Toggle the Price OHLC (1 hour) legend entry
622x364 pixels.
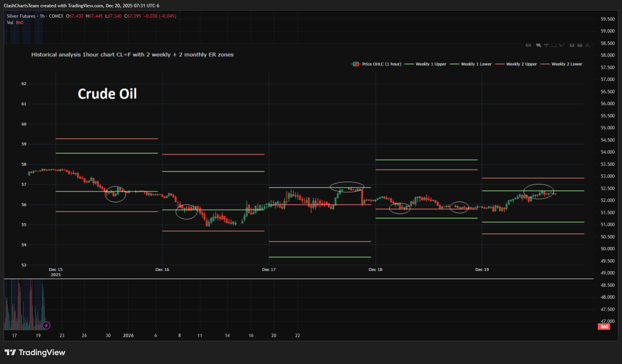coord(376,64)
